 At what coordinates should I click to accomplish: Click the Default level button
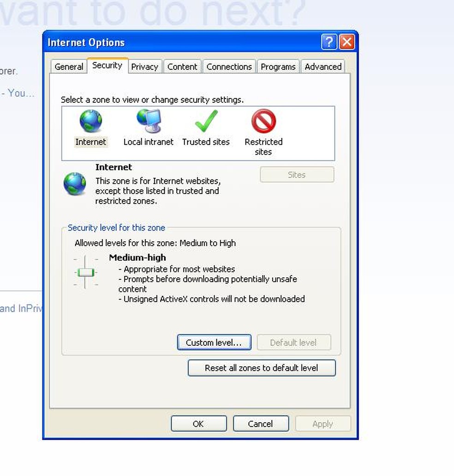pos(293,342)
